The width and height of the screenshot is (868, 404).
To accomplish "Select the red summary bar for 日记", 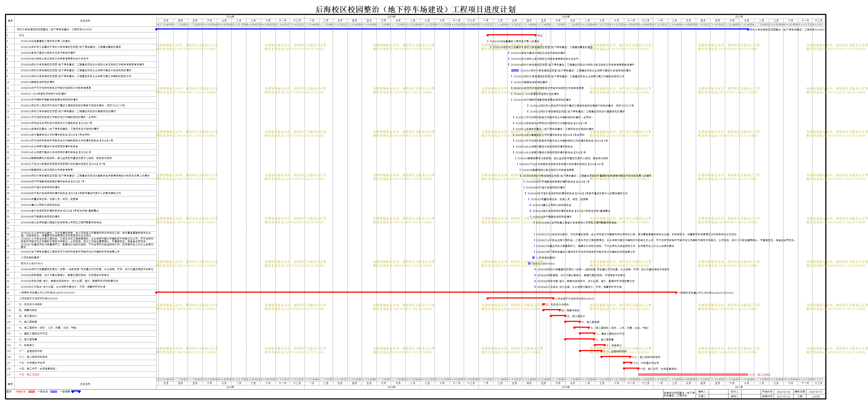I will [x=511, y=35].
